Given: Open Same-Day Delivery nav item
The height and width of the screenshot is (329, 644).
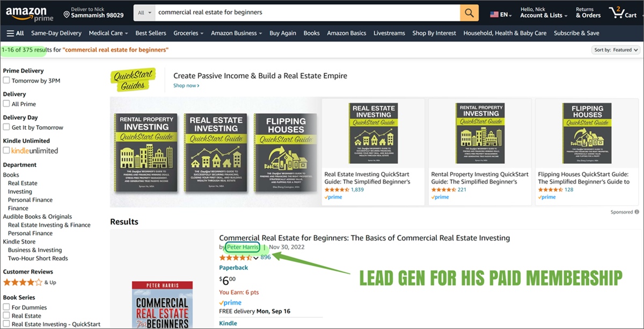Looking at the screenshot, I should [x=56, y=33].
